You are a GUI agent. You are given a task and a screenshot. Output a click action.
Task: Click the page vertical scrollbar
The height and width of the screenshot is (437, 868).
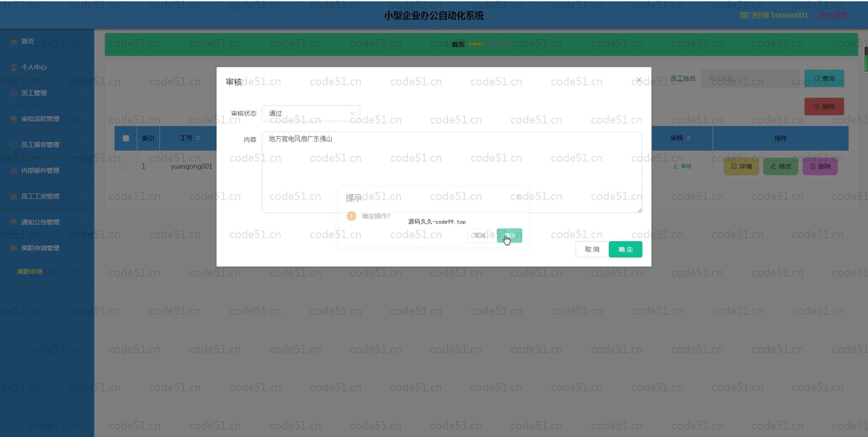point(866,59)
